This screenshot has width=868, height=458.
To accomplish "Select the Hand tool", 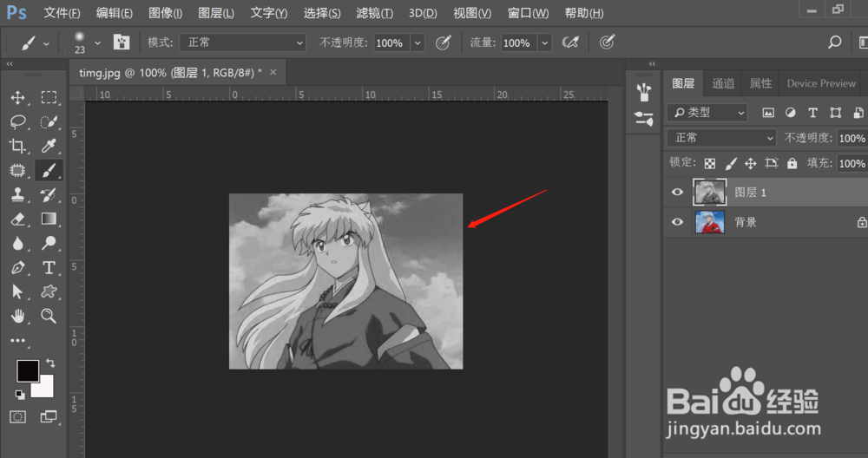I will click(17, 316).
